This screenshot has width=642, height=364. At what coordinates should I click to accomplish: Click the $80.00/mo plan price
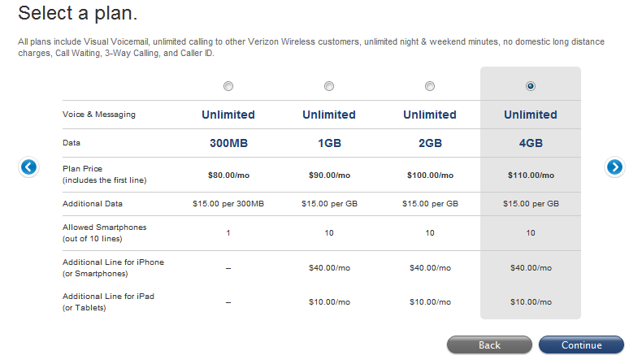228,175
